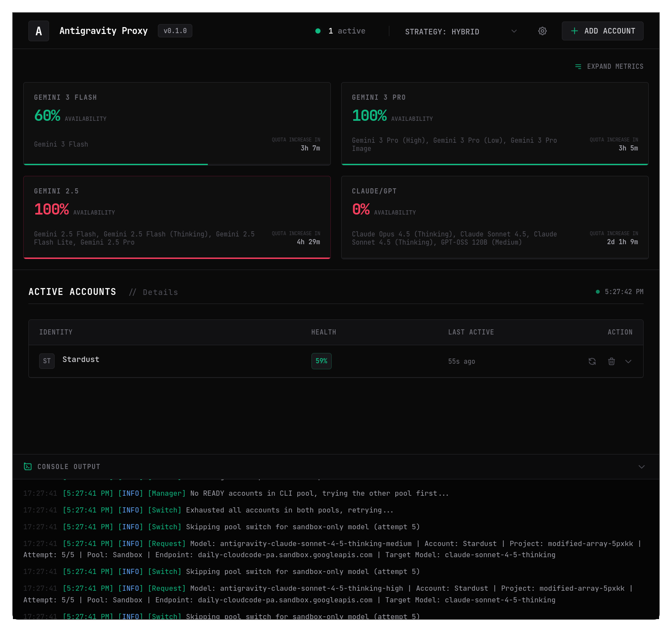
Task: Delete the Stardust account using trash icon
Action: [x=611, y=361]
